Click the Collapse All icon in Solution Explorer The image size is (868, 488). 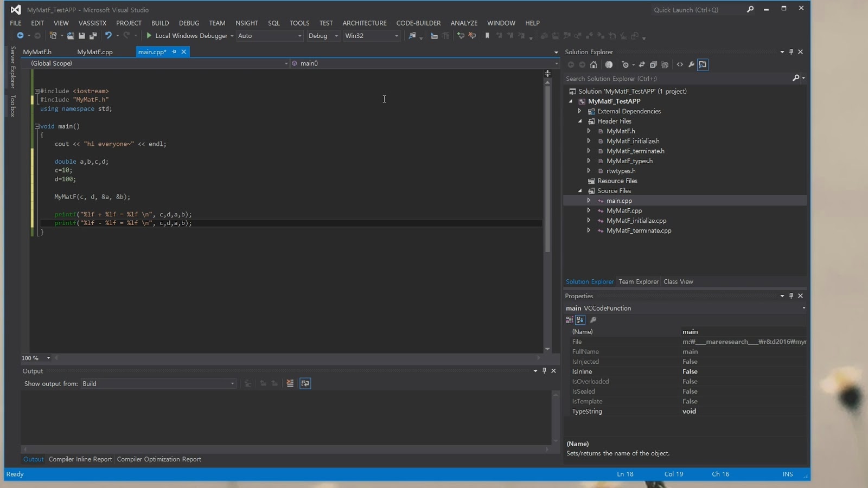[x=653, y=65]
